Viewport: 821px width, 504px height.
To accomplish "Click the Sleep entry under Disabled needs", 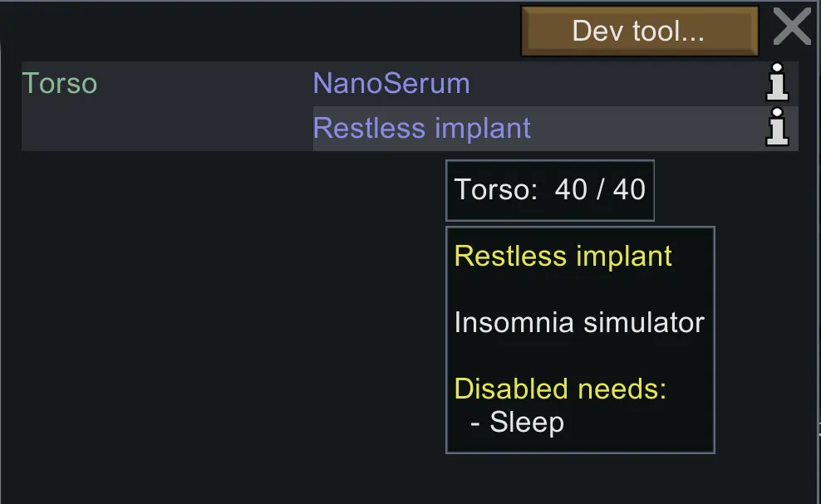I will [526, 423].
